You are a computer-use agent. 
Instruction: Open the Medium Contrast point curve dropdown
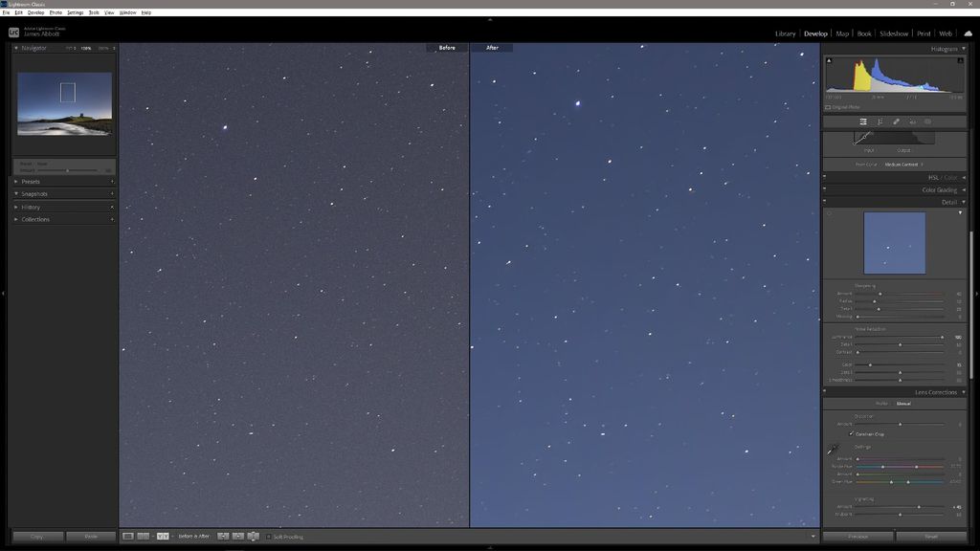point(898,164)
